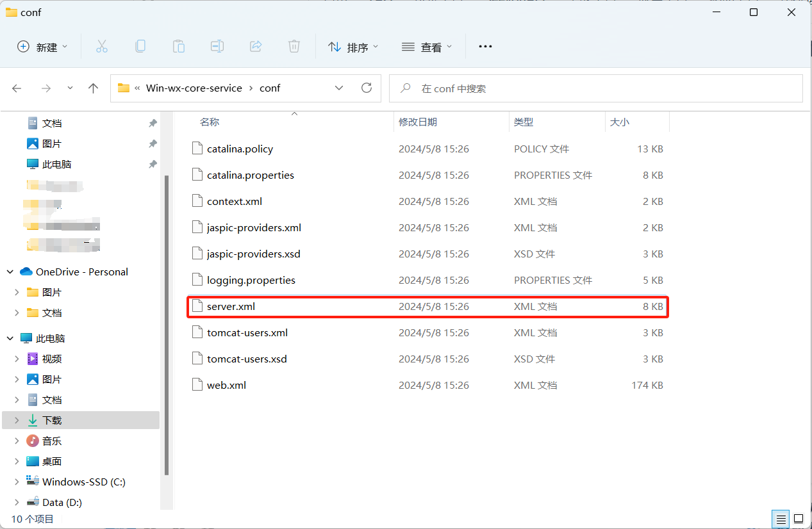Switch to details view layout toggle

(x=781, y=518)
